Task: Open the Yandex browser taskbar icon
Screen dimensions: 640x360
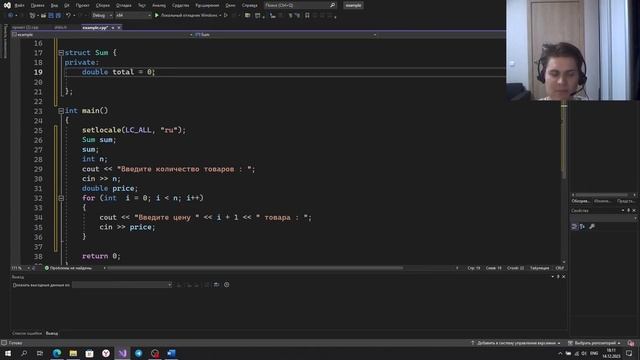Action: click(106, 353)
